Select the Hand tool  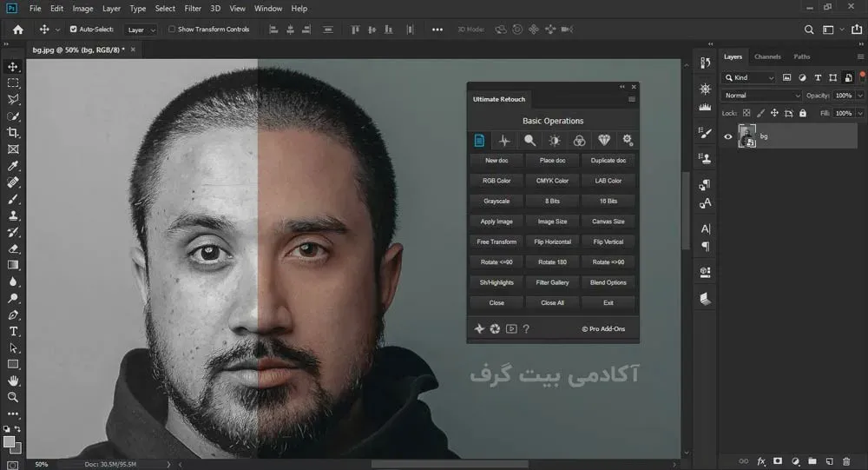(13, 381)
